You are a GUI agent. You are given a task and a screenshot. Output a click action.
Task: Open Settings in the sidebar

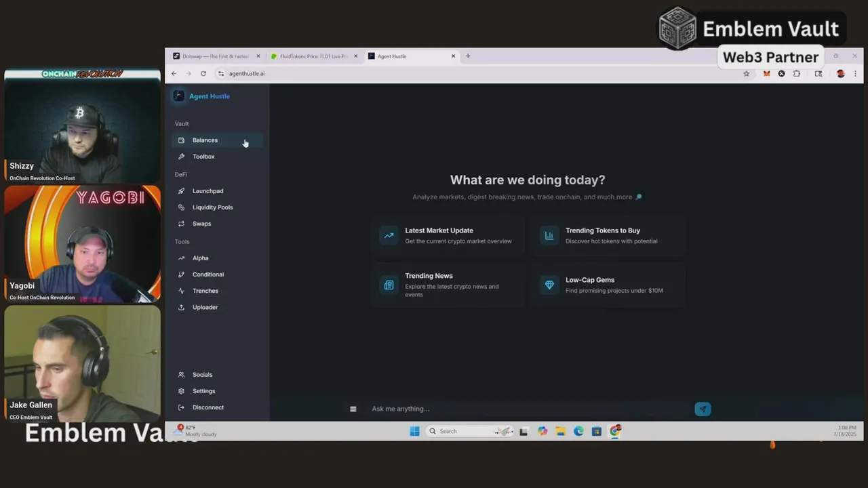coord(217,391)
